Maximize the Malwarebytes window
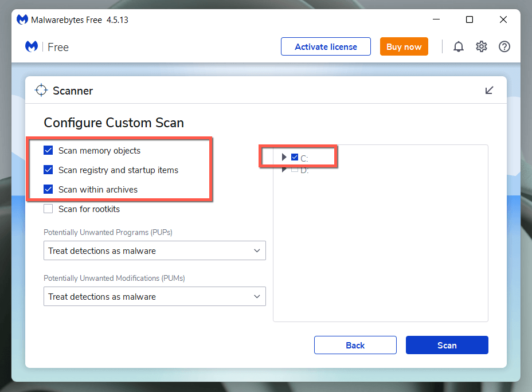Viewport: 532px width, 392px height. [470, 19]
